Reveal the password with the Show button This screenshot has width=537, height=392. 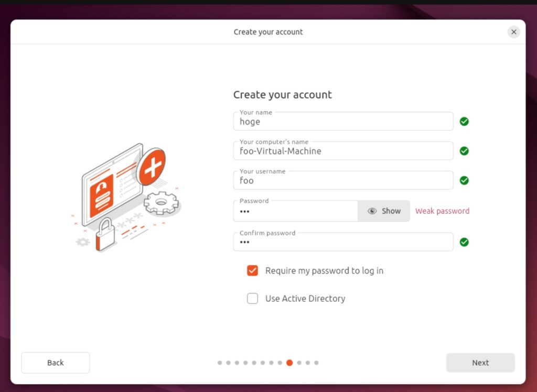(384, 211)
